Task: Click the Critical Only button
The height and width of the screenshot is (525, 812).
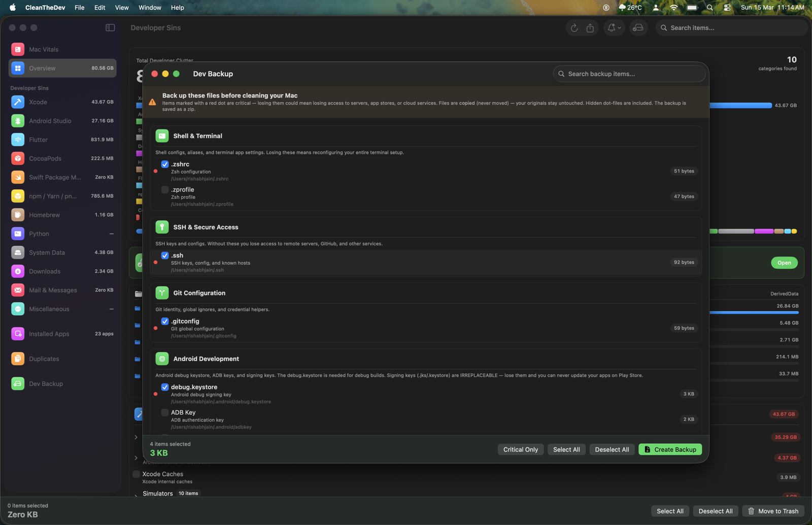Action: (x=520, y=449)
